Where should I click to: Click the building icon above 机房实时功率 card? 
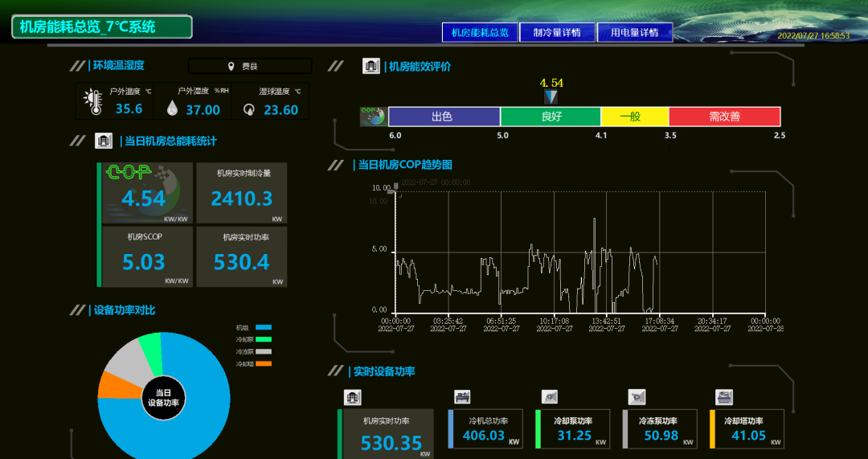point(352,396)
